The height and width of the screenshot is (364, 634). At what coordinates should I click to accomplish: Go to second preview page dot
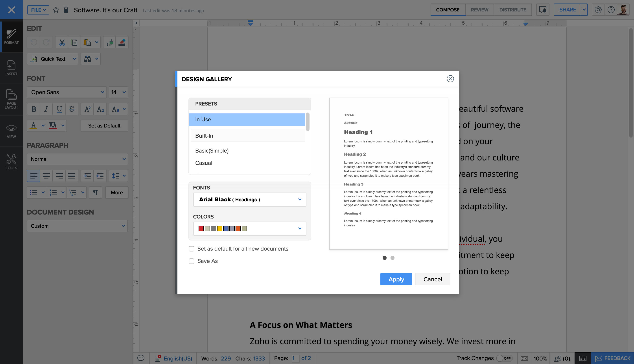pos(393,258)
